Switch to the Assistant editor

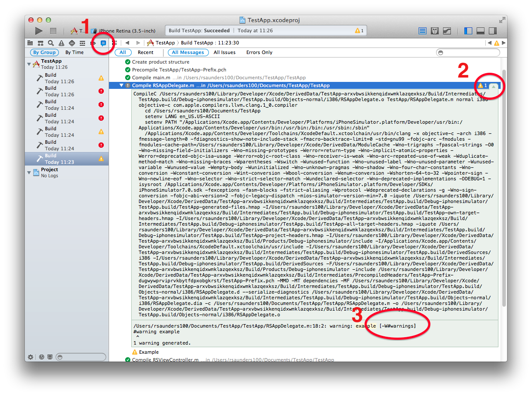coord(435,31)
